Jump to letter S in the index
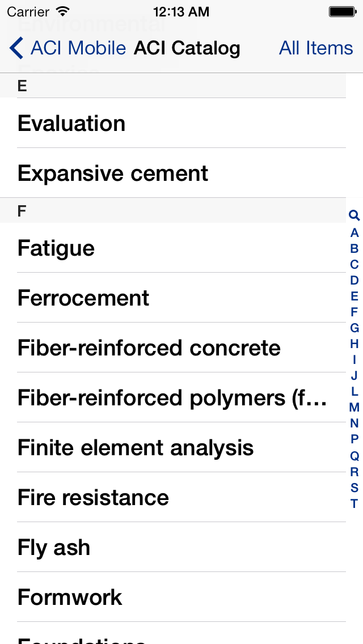This screenshot has height=644, width=363. [354, 488]
